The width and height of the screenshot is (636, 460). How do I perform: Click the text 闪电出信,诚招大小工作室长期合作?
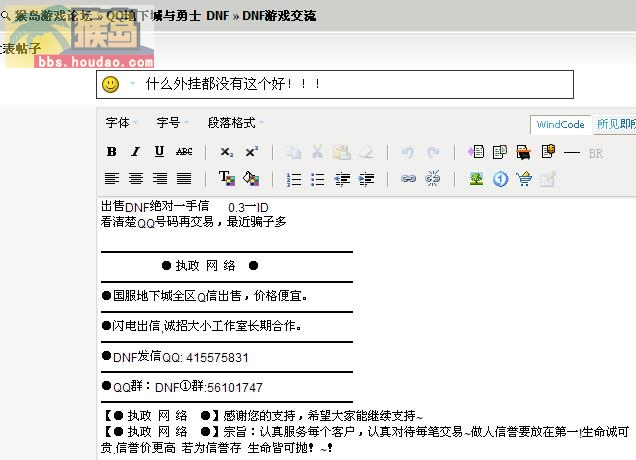point(206,326)
